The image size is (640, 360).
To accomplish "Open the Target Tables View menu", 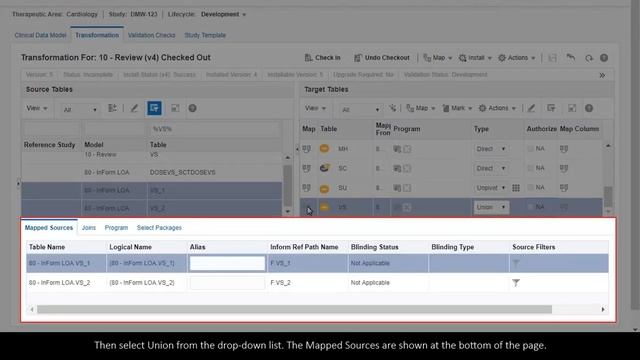I will point(315,108).
